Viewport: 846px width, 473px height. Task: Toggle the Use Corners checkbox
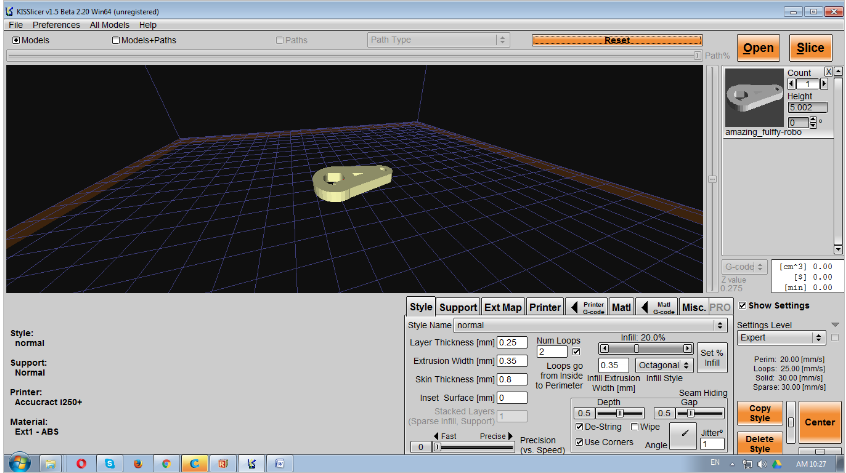pos(579,442)
